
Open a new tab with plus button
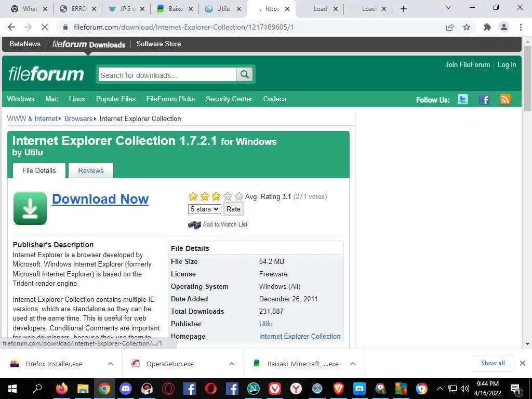(403, 9)
